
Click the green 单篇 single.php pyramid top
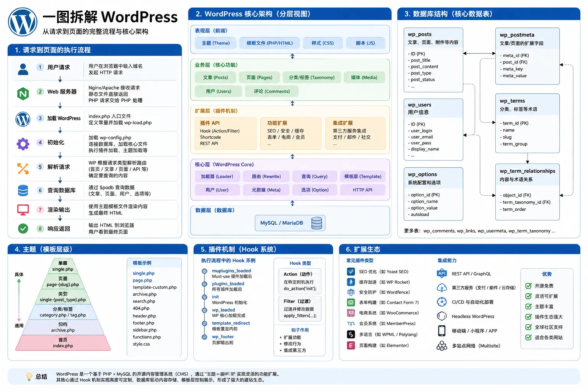coord(63,266)
